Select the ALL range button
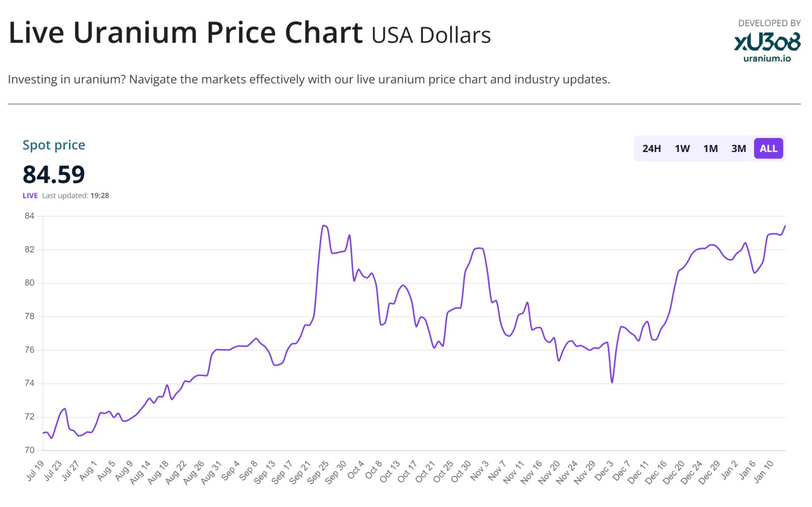The image size is (812, 507). (768, 149)
